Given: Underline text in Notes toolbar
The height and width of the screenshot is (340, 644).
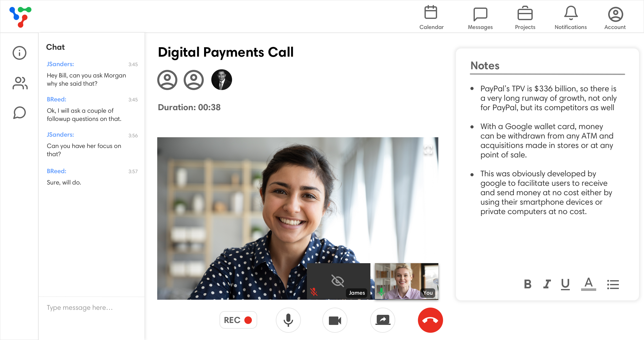Looking at the screenshot, I should tap(565, 284).
